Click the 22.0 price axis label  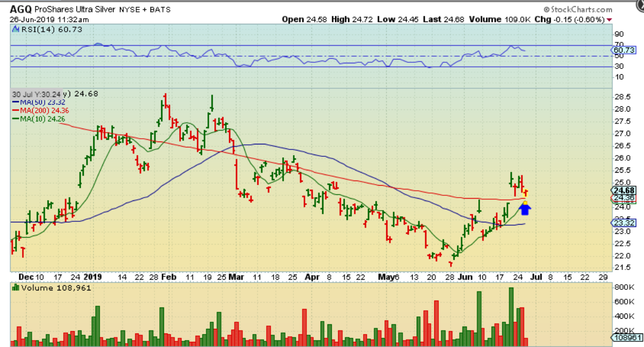pyautogui.click(x=623, y=256)
